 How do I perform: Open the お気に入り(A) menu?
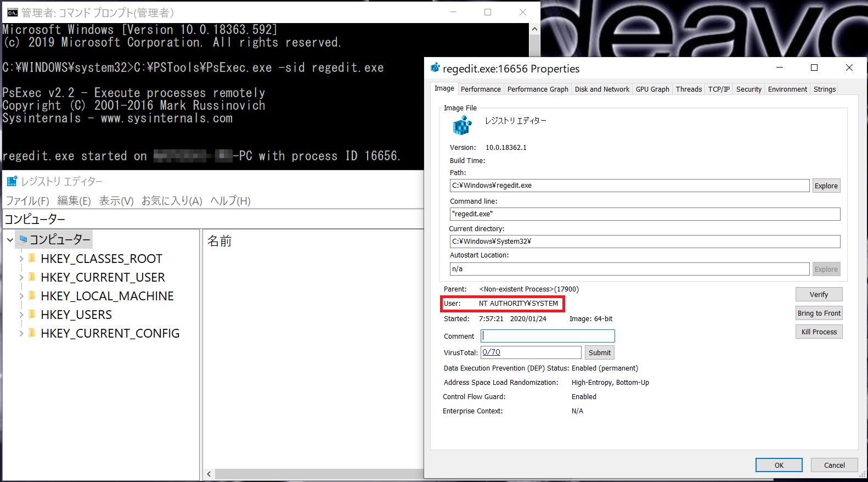172,201
